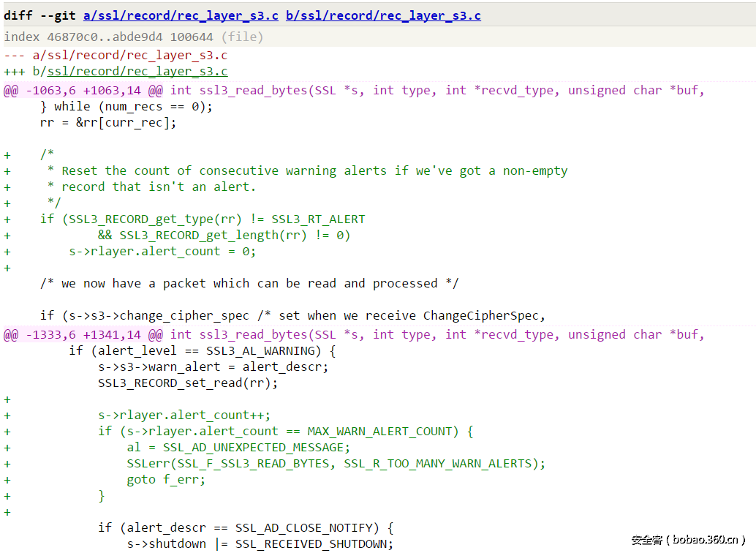Click the '(file)' label on index line
The height and width of the screenshot is (553, 756).
(x=242, y=37)
